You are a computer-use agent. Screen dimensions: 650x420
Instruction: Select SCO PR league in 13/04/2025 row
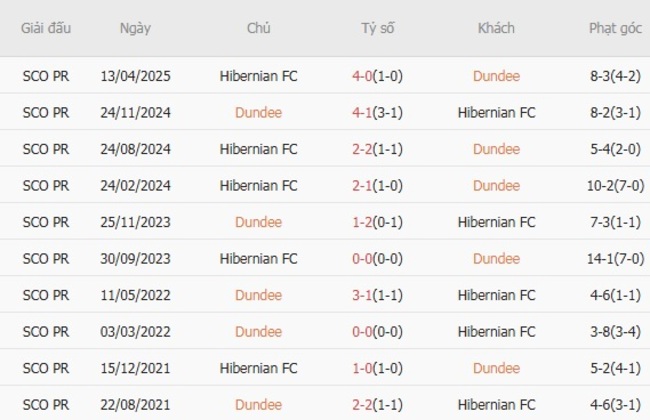coord(46,76)
